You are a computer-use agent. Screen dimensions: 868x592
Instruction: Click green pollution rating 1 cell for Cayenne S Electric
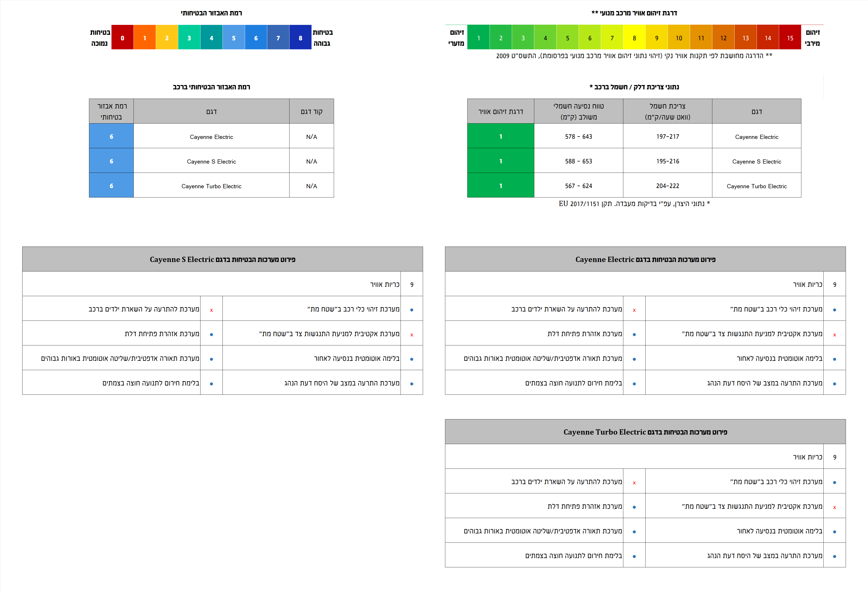501,161
